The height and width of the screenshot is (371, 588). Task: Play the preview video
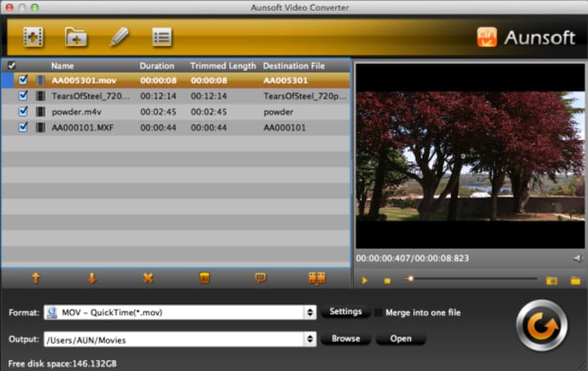[x=365, y=280]
